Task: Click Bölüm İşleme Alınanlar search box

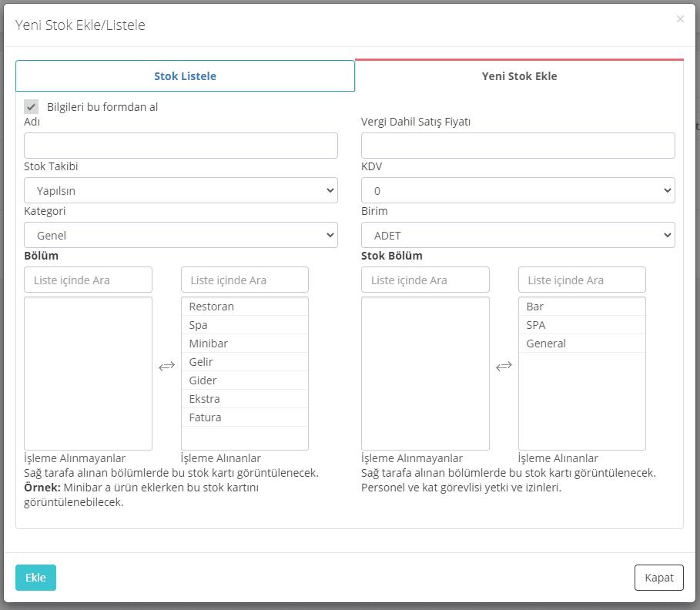Action: 245,280
